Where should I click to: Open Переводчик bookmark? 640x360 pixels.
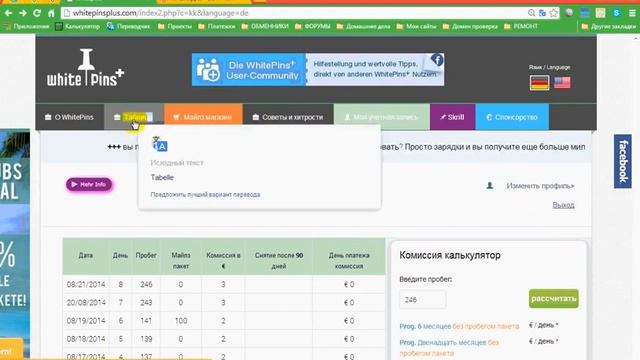[128, 27]
